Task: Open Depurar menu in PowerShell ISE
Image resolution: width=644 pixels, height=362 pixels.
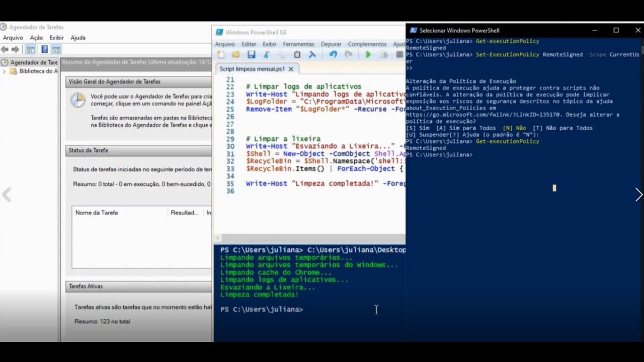Action: [331, 44]
